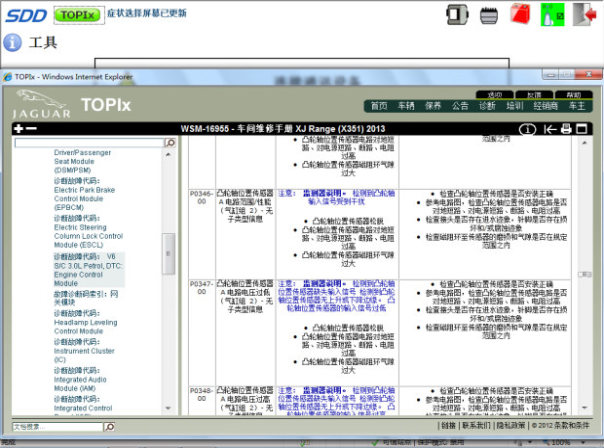Open the 反馈 tab
This screenshot has width=604, height=448.
pos(534,95)
